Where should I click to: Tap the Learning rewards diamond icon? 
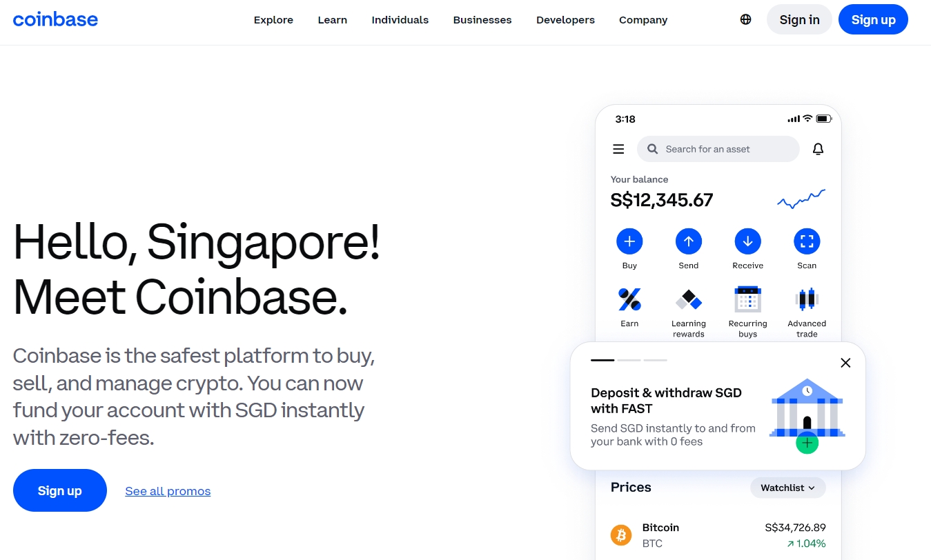click(689, 299)
